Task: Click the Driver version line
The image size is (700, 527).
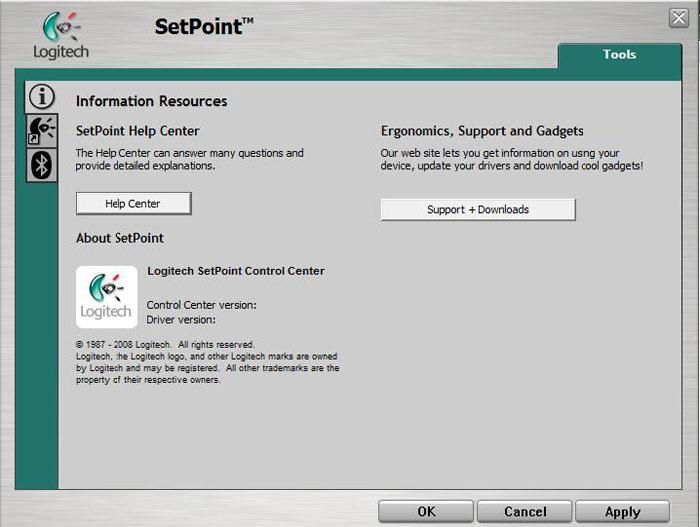Action: tap(181, 320)
